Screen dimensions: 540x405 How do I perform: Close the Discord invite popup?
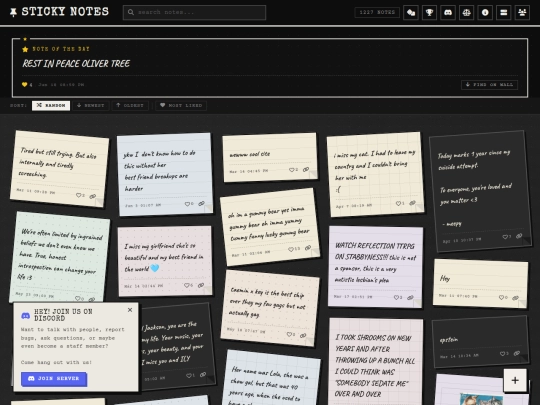pyautogui.click(x=130, y=310)
